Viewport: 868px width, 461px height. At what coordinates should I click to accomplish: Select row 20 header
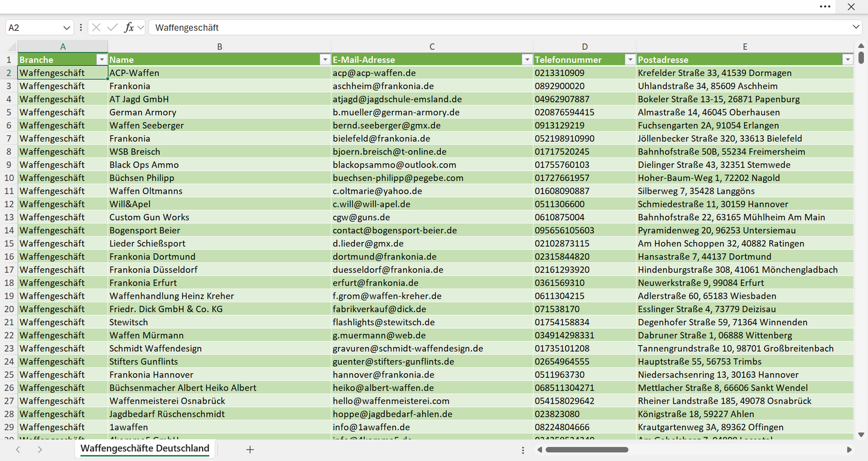click(x=9, y=309)
